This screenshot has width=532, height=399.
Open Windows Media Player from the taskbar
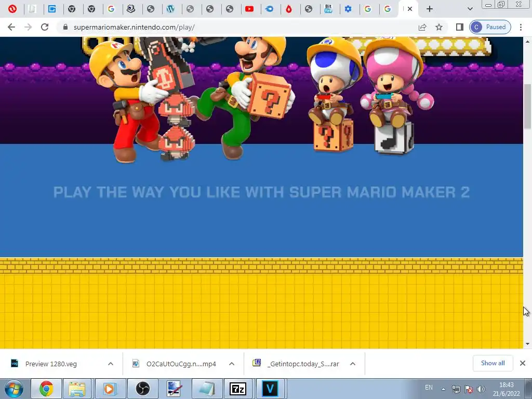109,389
